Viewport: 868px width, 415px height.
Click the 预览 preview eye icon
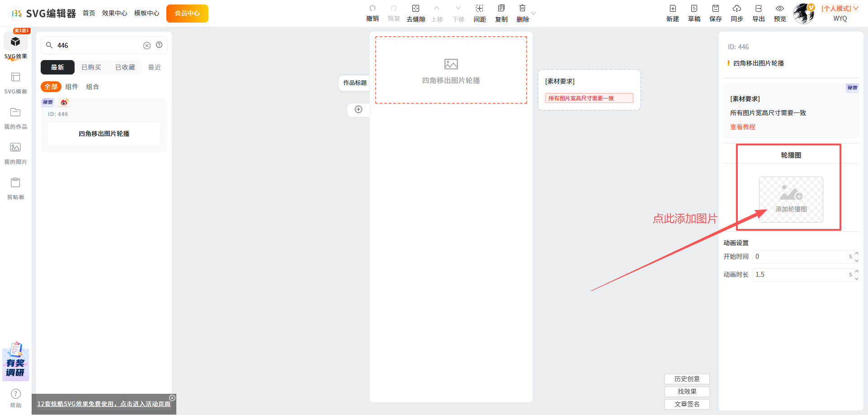(x=780, y=9)
